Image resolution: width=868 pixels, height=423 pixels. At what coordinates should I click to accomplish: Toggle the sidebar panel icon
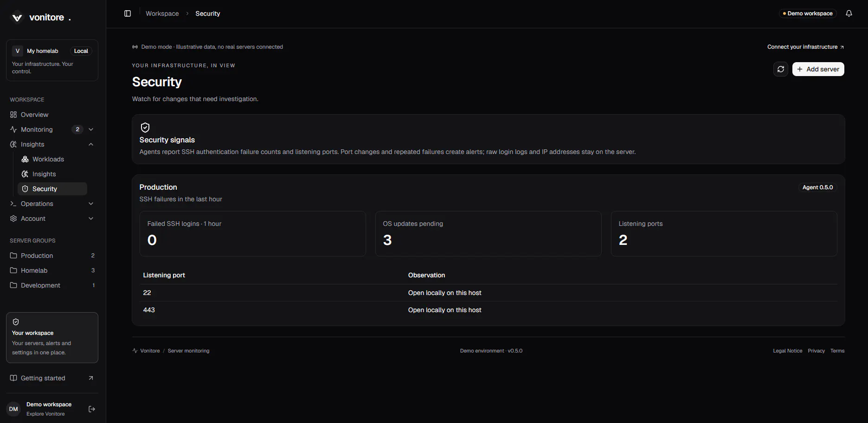pos(128,13)
